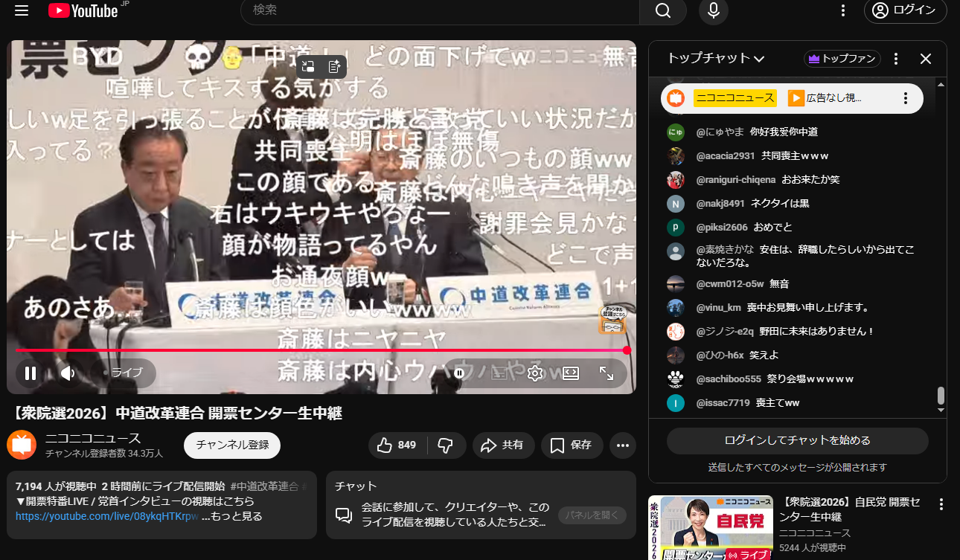The width and height of the screenshot is (960, 560).
Task: Click ログインしてチャットを始める button
Action: tap(797, 440)
